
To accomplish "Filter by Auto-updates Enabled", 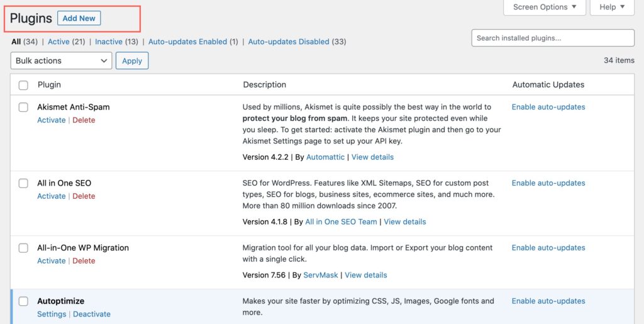I will click(187, 42).
